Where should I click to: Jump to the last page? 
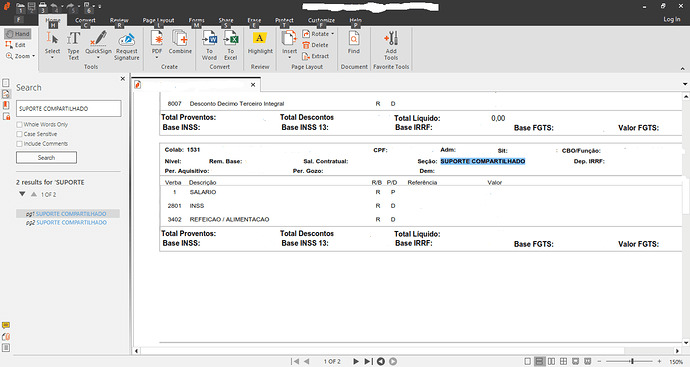point(368,361)
